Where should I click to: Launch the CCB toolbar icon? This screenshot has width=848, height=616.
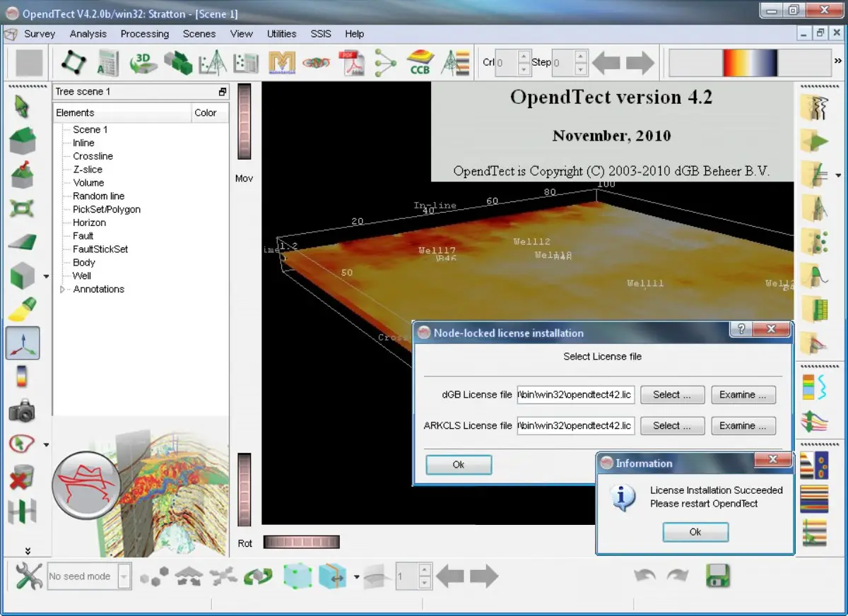(x=420, y=62)
